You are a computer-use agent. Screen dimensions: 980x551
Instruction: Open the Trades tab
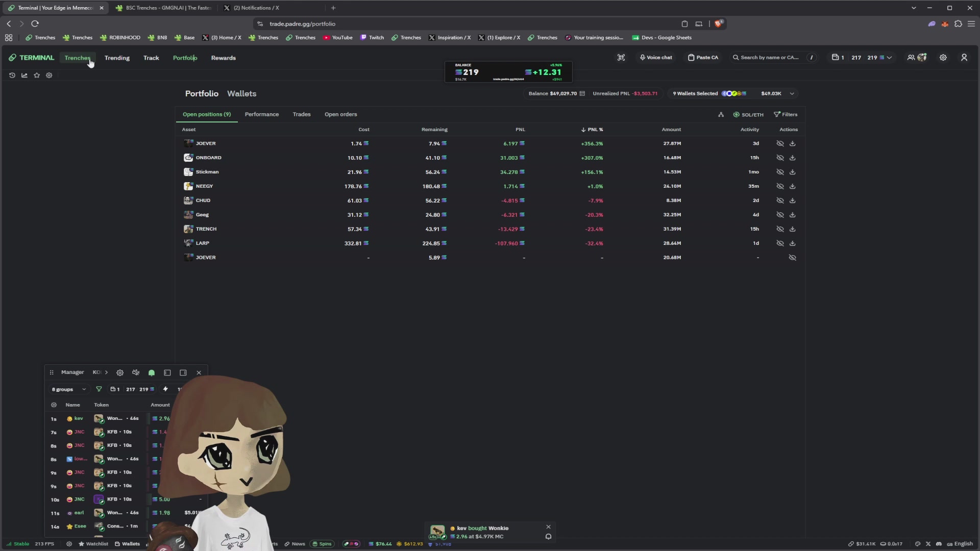pyautogui.click(x=302, y=114)
